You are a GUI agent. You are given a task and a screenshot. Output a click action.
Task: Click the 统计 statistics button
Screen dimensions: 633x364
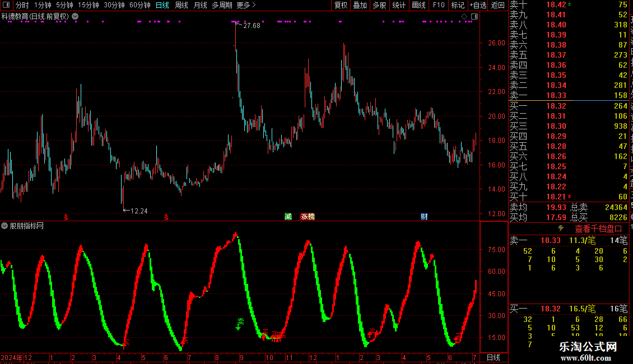(399, 5)
